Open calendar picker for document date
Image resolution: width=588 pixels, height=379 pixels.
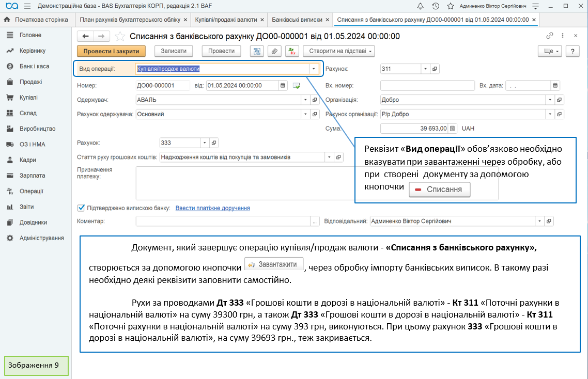click(x=283, y=86)
